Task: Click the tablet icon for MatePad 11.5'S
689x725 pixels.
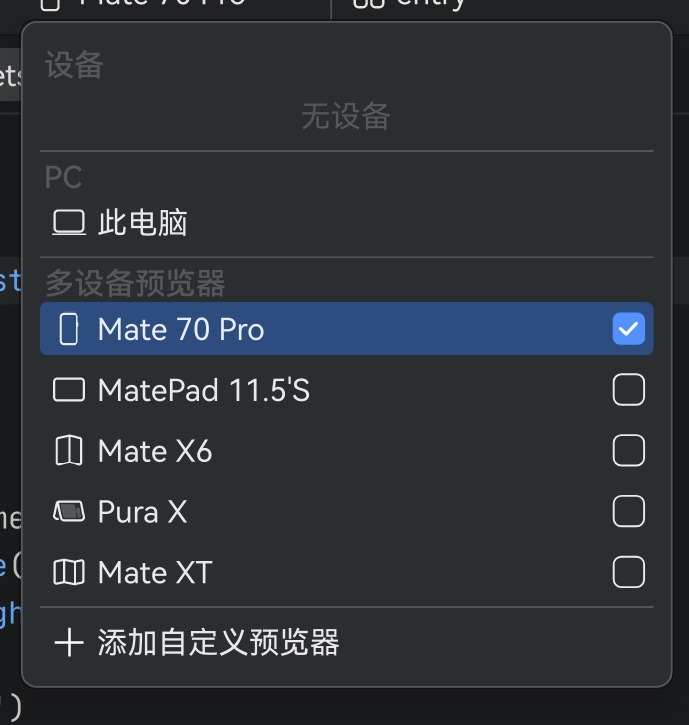Action: (69, 390)
